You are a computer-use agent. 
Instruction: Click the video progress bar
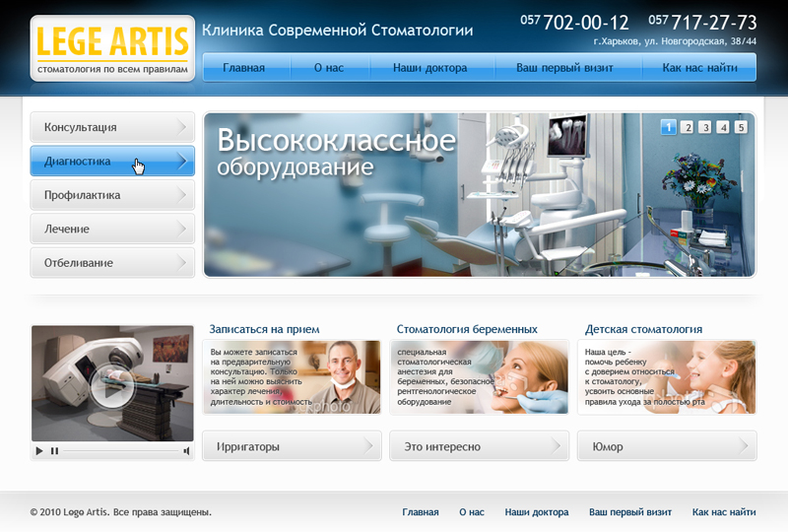point(120,451)
